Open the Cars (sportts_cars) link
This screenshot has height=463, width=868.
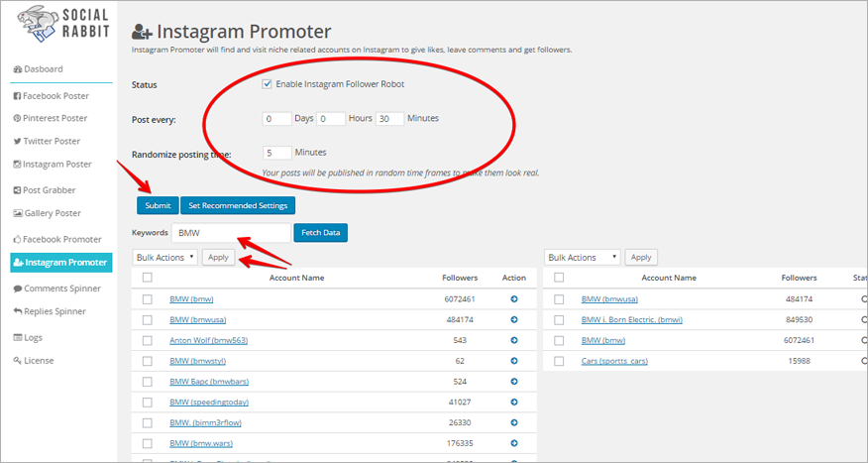[x=614, y=361]
